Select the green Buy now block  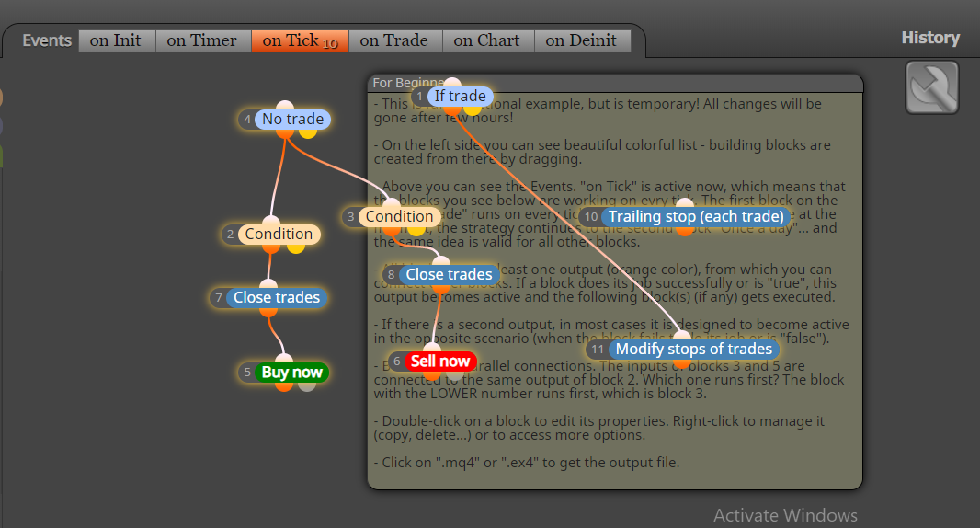tap(291, 373)
